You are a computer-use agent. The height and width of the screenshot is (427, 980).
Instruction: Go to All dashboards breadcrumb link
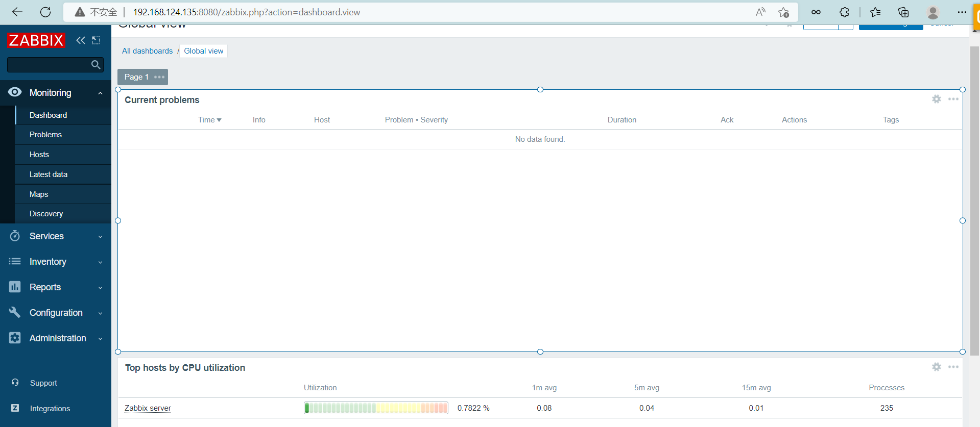147,51
